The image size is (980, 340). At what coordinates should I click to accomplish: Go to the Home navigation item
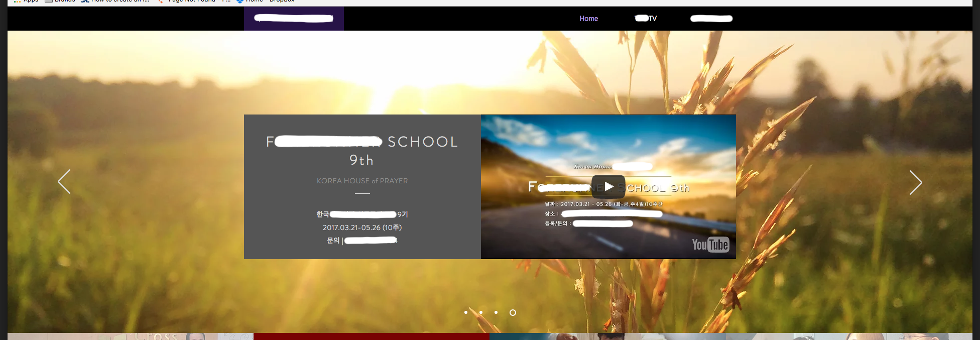588,19
